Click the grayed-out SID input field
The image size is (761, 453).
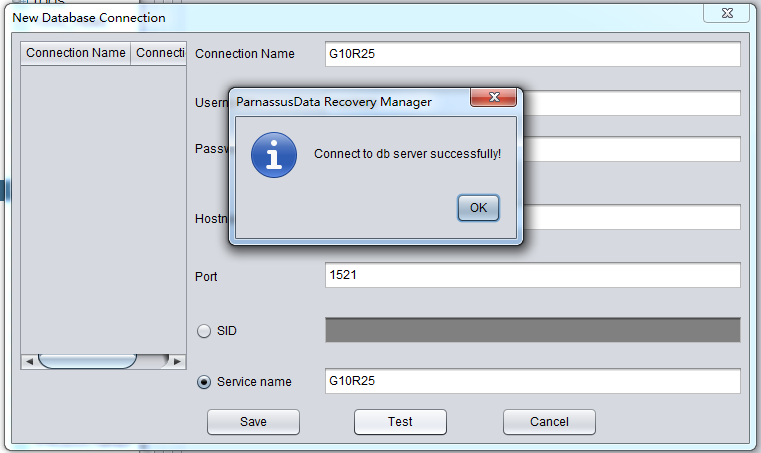(x=533, y=331)
